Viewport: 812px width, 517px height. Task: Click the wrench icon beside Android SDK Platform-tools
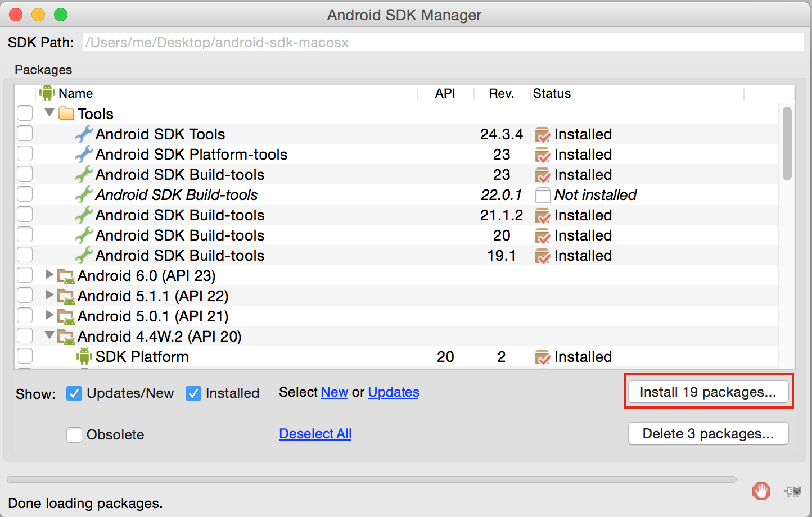click(x=84, y=154)
